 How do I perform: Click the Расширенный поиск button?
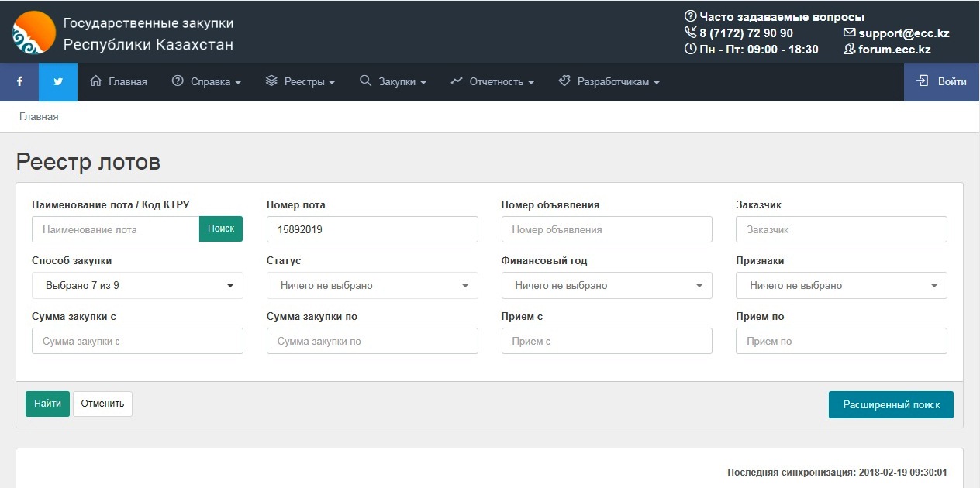pyautogui.click(x=891, y=405)
